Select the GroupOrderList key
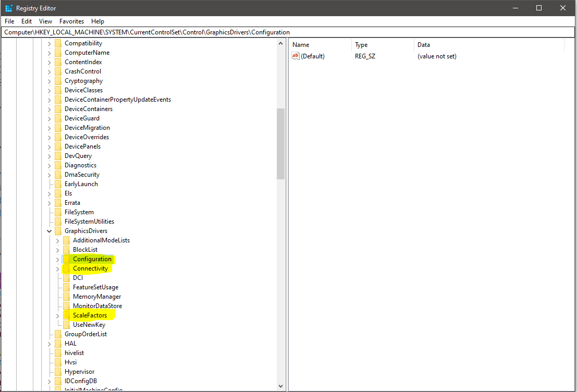Image resolution: width=577 pixels, height=392 pixels. 85,334
